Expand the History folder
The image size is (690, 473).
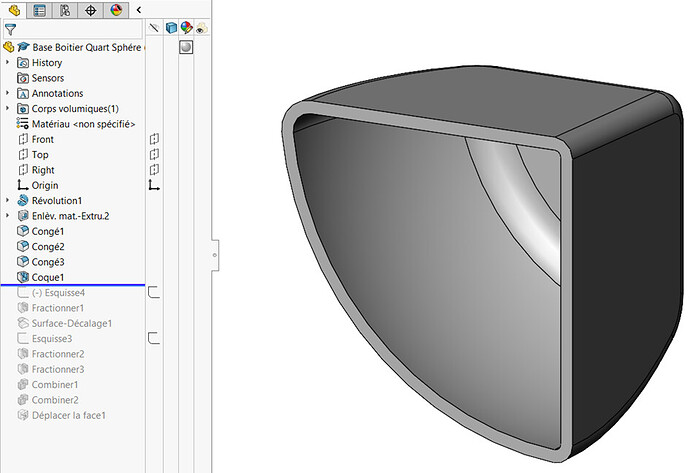(x=8, y=63)
